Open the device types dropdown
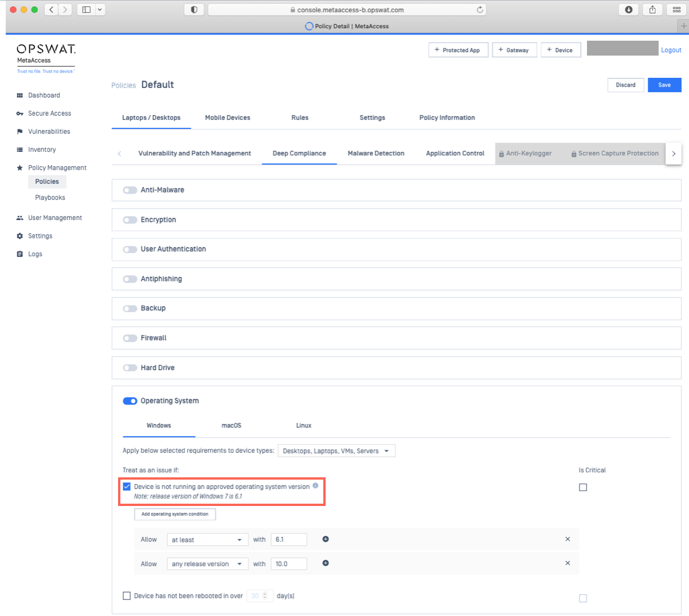Image resolution: width=689 pixels, height=616 pixels. [x=336, y=451]
